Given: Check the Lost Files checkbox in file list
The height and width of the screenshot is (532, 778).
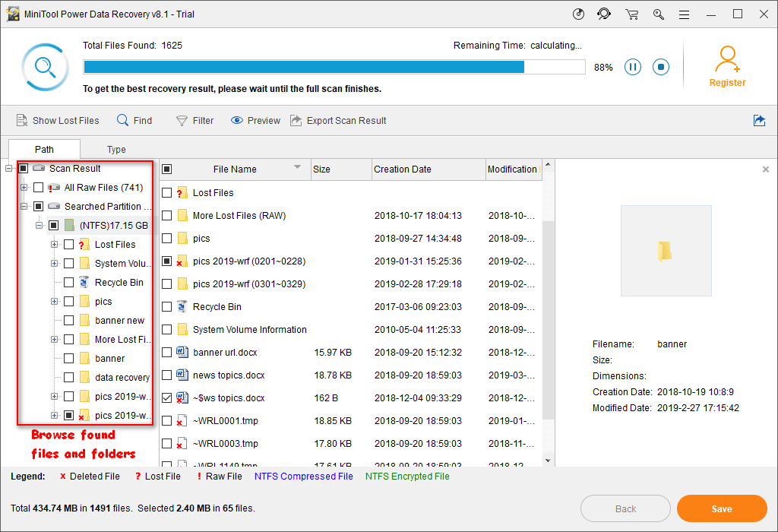Looking at the screenshot, I should 167,192.
